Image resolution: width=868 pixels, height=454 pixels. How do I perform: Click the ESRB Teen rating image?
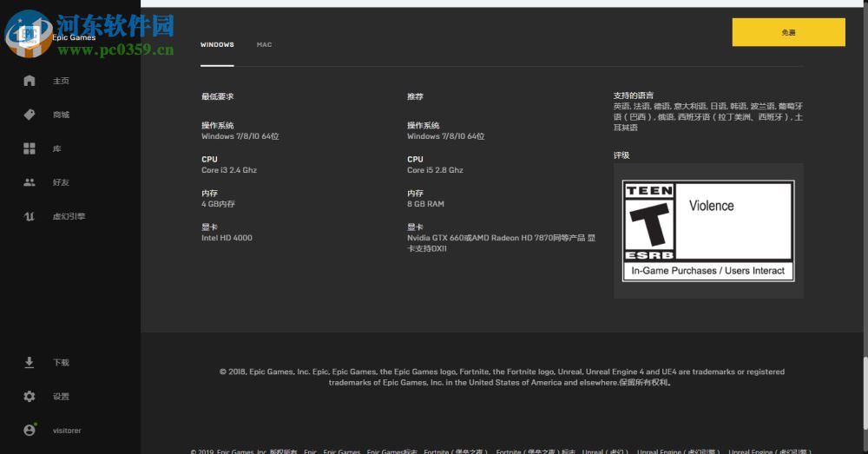pos(708,231)
